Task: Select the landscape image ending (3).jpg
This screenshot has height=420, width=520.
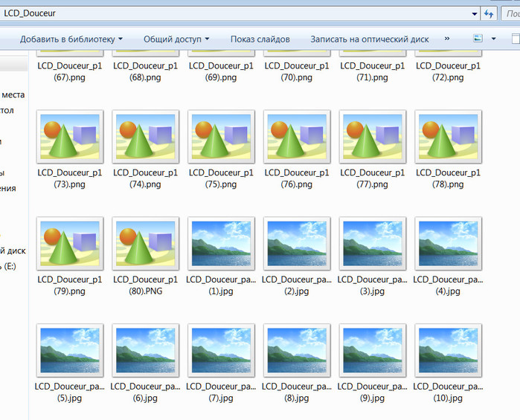Action: (x=373, y=244)
